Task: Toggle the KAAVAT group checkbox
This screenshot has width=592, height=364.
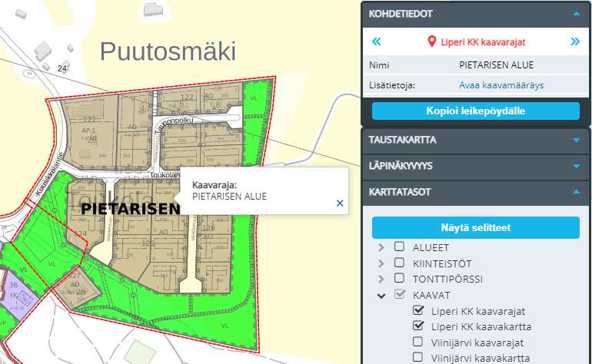Action: tap(400, 294)
